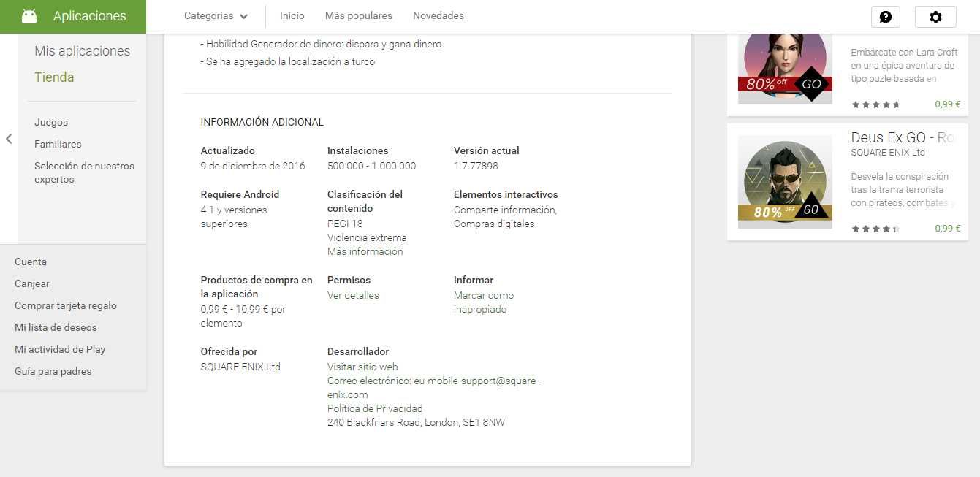Click the PEGI 18 rating text
Image resolution: width=980 pixels, height=477 pixels.
click(345, 224)
